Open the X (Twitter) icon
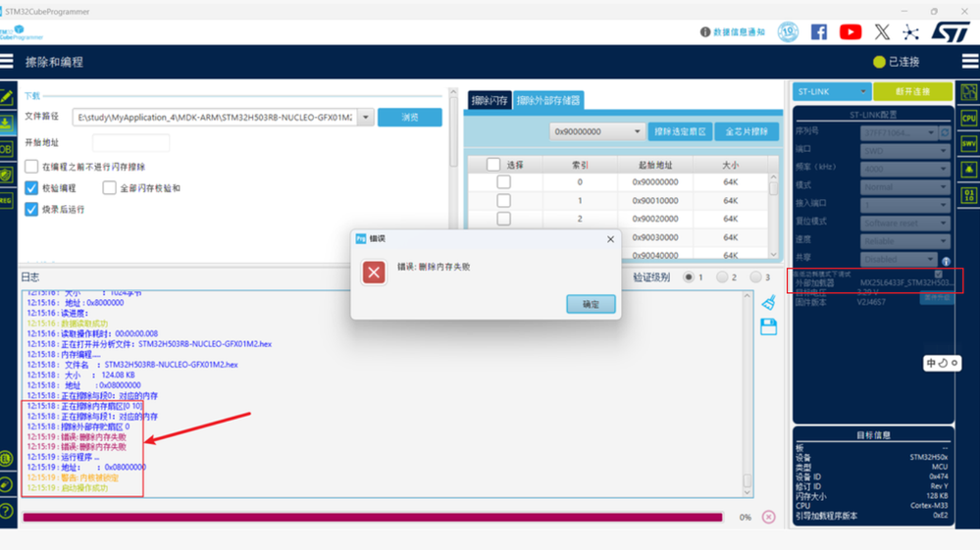This screenshot has width=980, height=550. 882,31
